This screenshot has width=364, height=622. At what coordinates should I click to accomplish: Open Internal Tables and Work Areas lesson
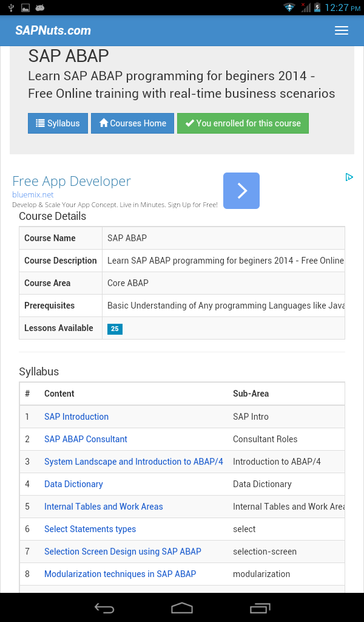click(103, 507)
